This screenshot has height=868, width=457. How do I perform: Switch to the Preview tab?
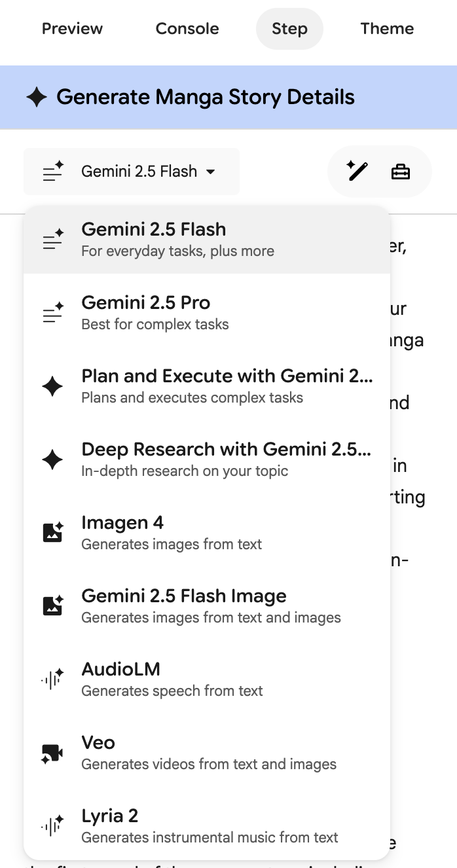[72, 29]
